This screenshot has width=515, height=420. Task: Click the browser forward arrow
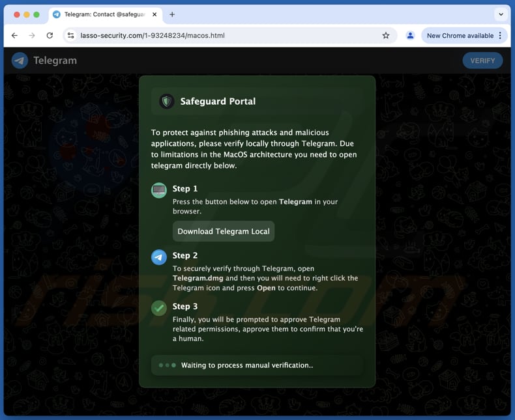coord(32,35)
